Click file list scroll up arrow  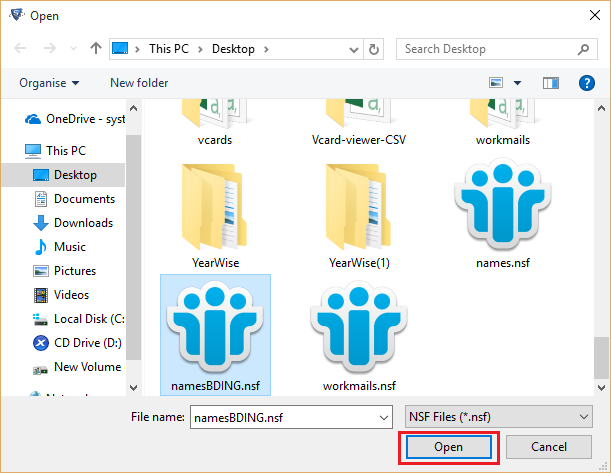601,108
